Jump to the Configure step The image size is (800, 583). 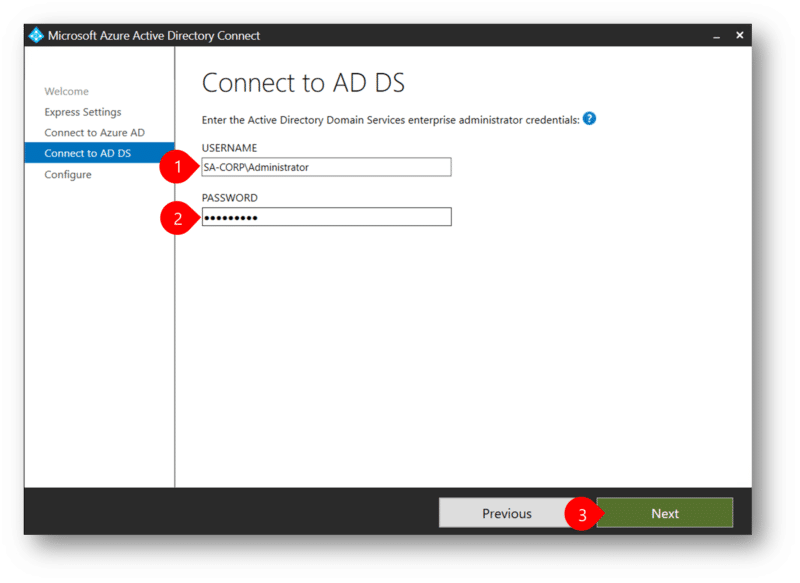pos(67,174)
